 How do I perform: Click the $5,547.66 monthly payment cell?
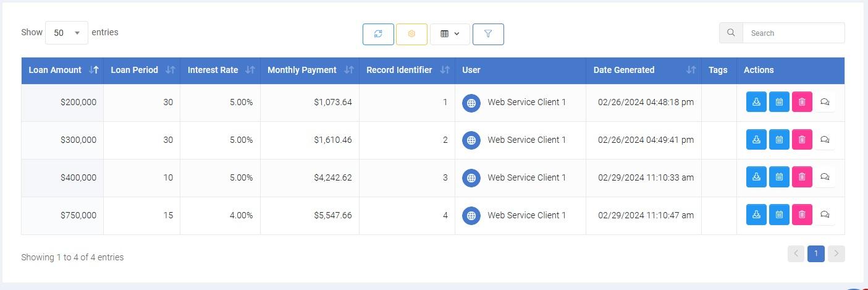[x=310, y=216]
